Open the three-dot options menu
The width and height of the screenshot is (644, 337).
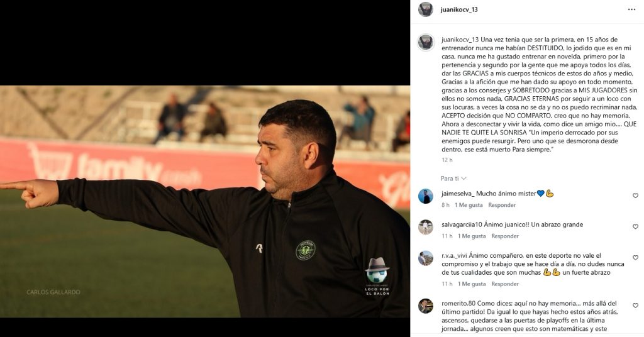click(631, 9)
